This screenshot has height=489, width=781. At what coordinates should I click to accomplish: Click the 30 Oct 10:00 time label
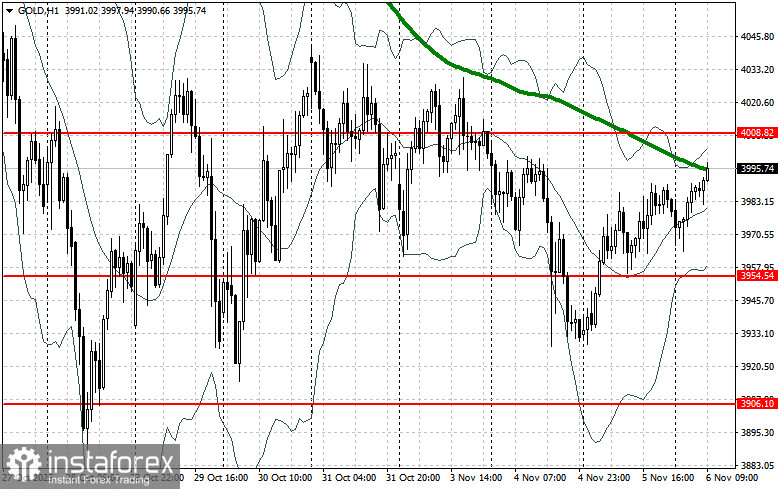pyautogui.click(x=285, y=478)
